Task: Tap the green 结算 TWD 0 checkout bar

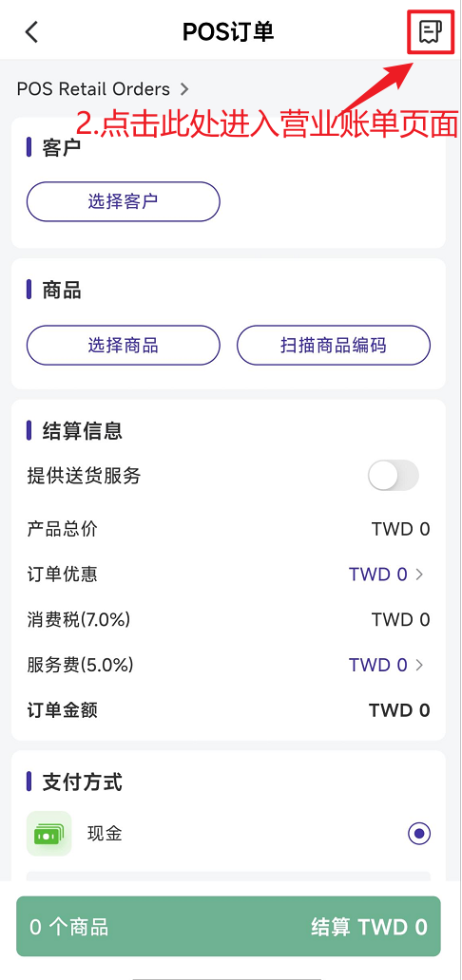Action: (228, 926)
